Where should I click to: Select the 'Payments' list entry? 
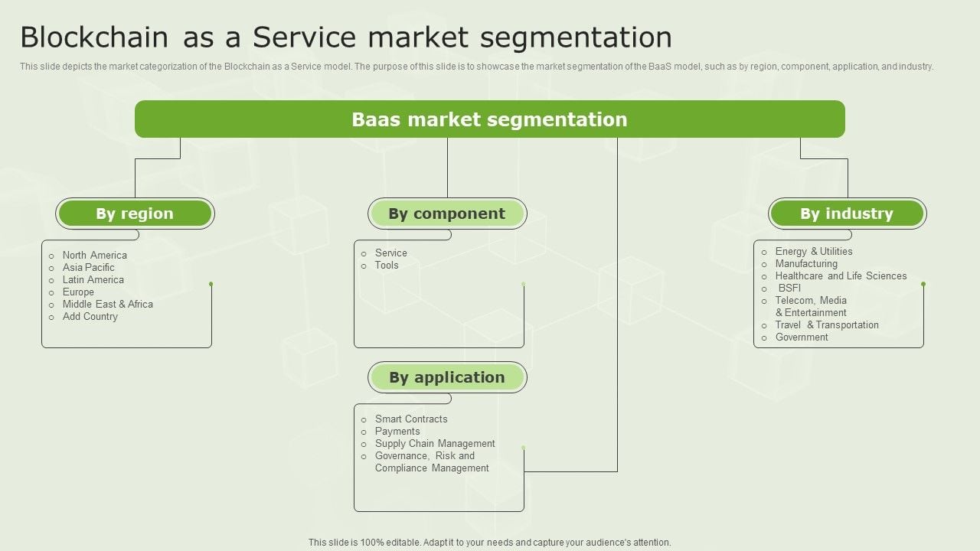[397, 432]
